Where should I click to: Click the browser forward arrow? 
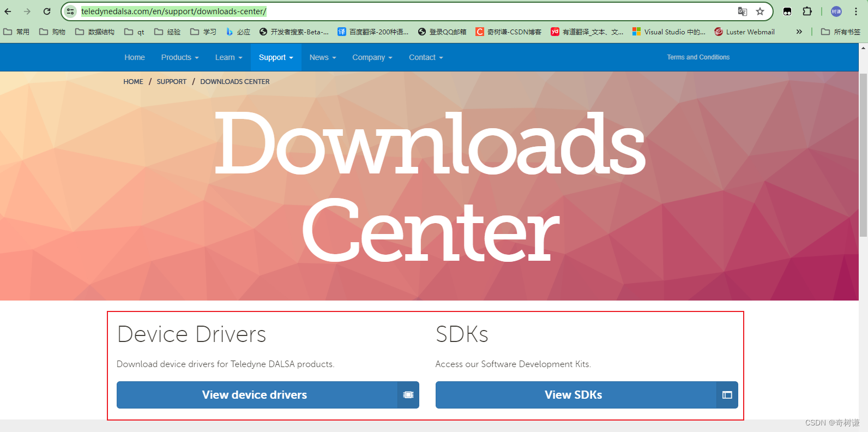tap(27, 11)
